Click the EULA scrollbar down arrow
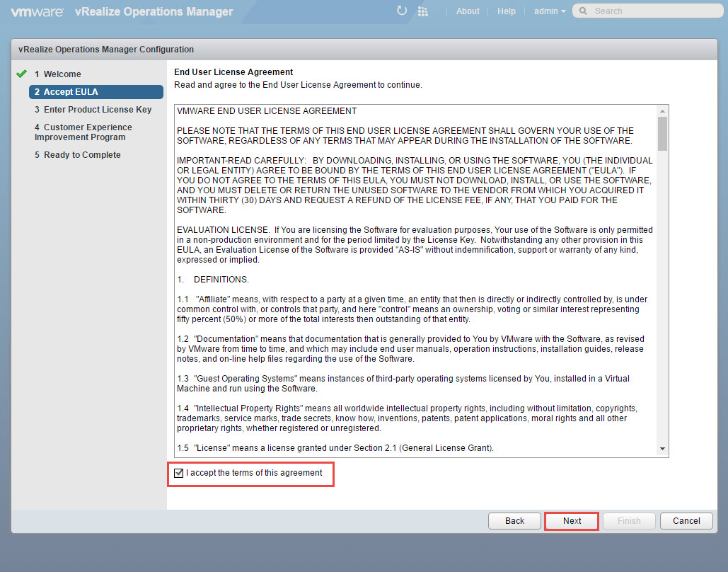This screenshot has width=728, height=572. tap(662, 449)
